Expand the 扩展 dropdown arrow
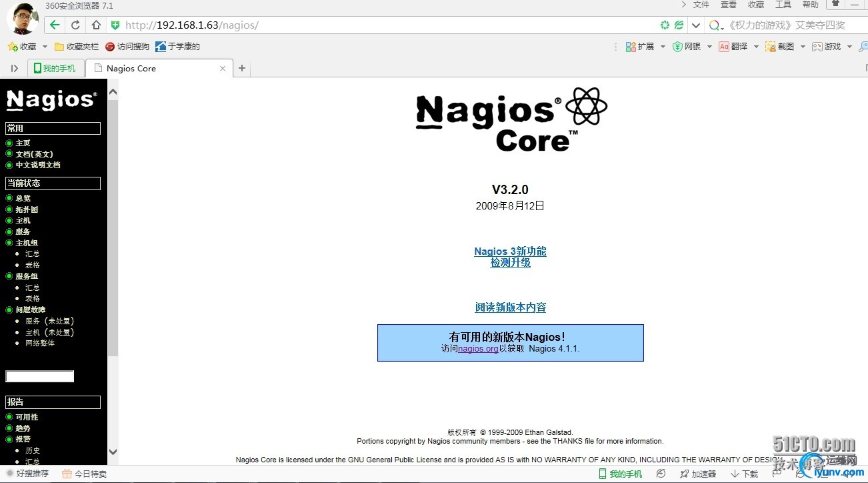Image resolution: width=868 pixels, height=483 pixels. (662, 47)
